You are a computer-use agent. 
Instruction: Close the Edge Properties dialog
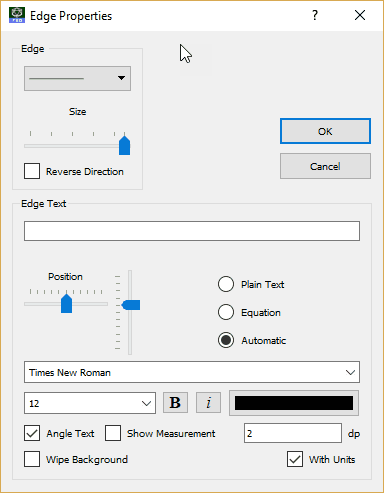click(360, 15)
